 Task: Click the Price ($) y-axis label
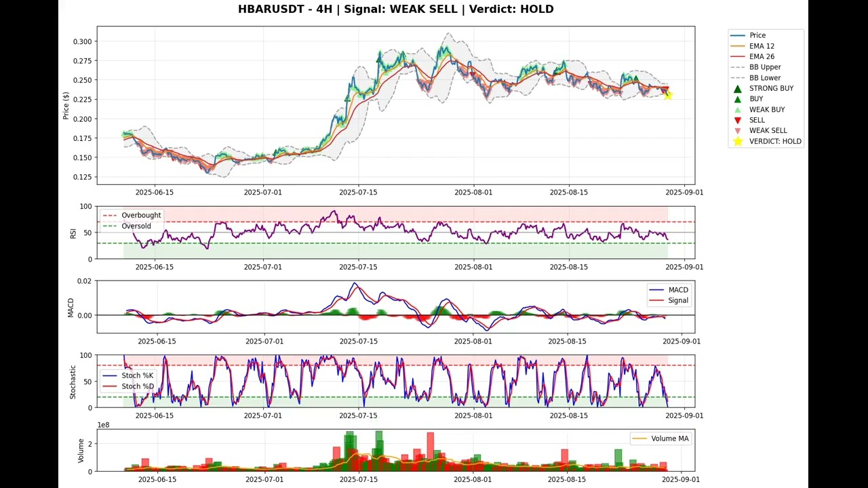click(x=66, y=106)
